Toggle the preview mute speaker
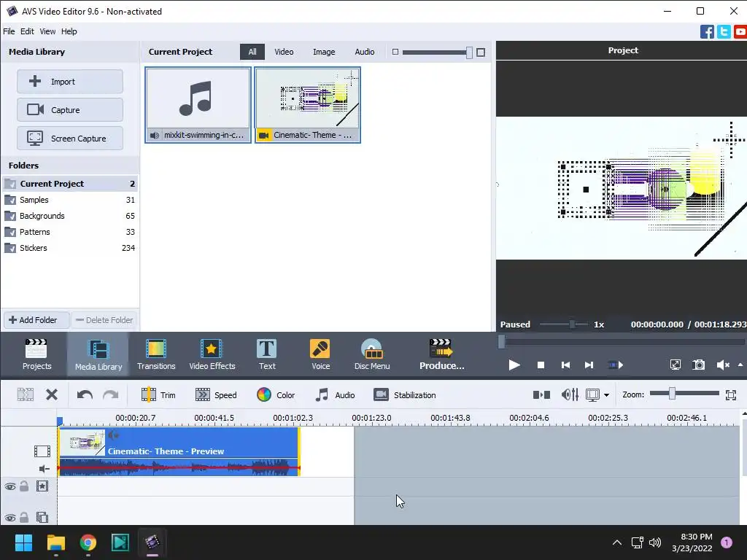The width and height of the screenshot is (747, 560). pos(723,365)
